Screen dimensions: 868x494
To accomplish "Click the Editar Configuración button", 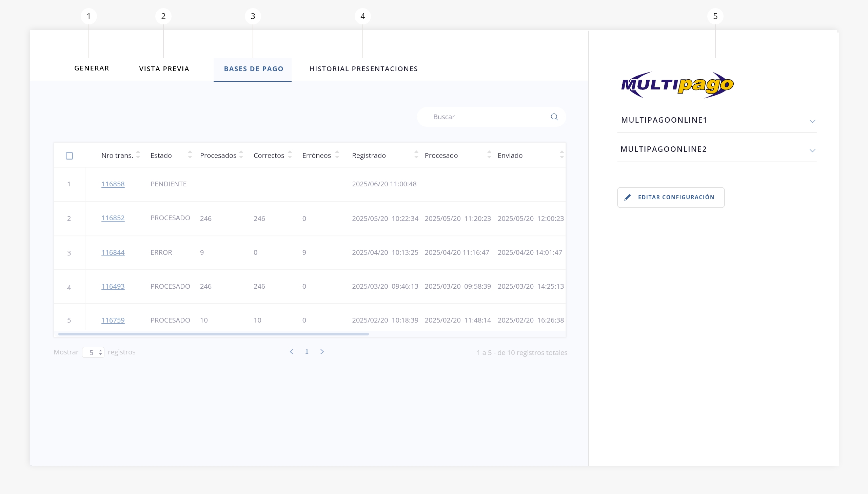I will coord(670,198).
